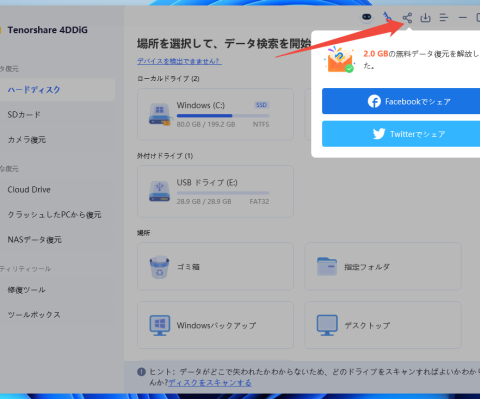This screenshot has width=480, height=399.
Task: Click the hint info icon at bottom
Action: [x=141, y=372]
